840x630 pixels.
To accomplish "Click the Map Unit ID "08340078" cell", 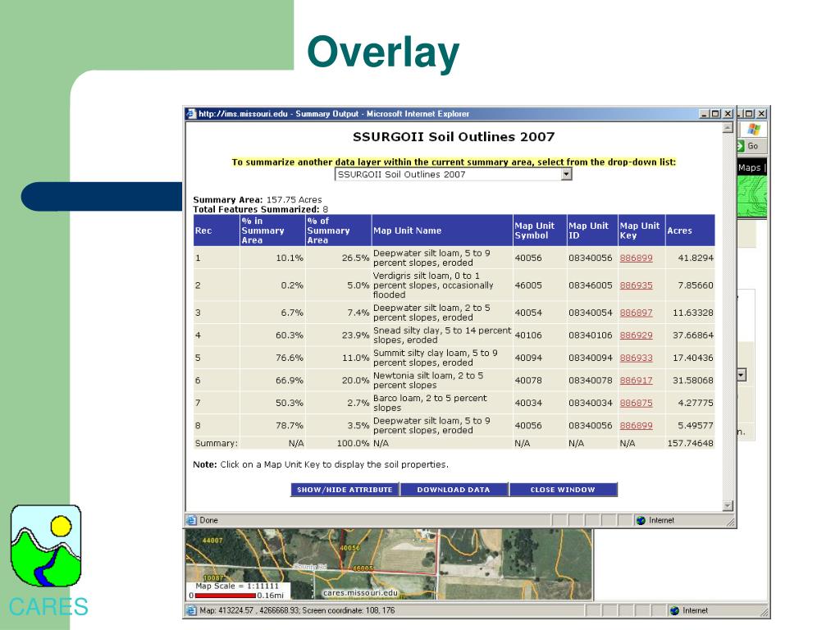I will pos(591,381).
